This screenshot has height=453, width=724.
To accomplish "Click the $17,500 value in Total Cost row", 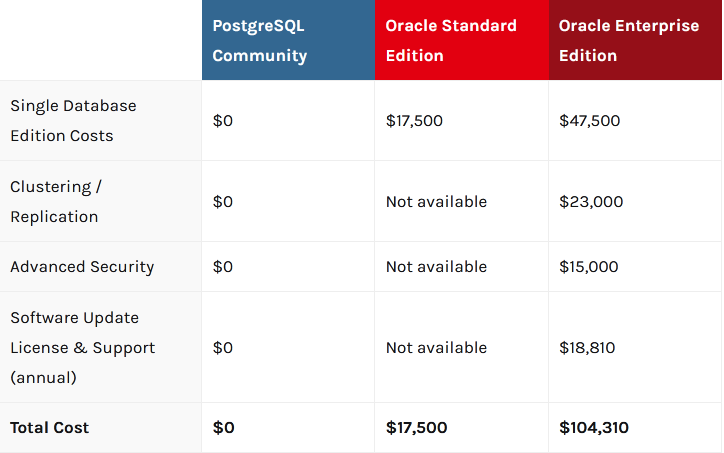I will tap(417, 427).
